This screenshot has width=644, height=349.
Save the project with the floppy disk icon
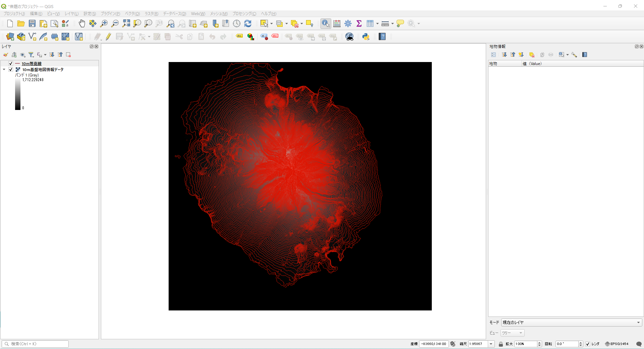32,23
